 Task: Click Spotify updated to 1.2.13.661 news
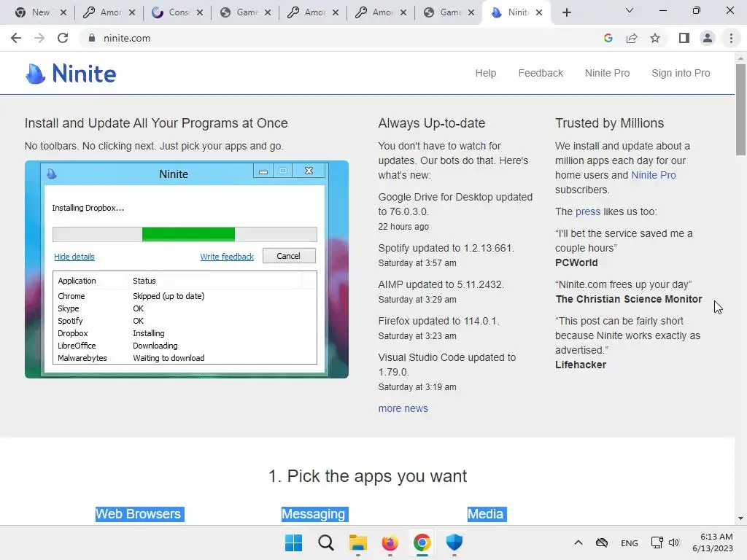pyautogui.click(x=446, y=248)
